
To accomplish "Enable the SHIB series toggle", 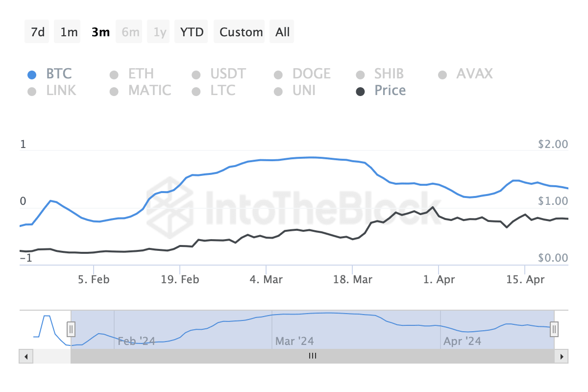I will (361, 73).
